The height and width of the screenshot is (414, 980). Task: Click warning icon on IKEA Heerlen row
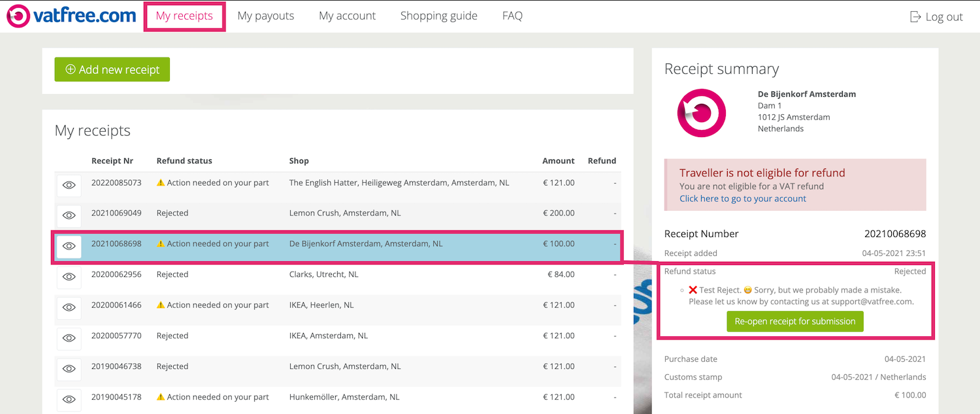click(x=161, y=305)
